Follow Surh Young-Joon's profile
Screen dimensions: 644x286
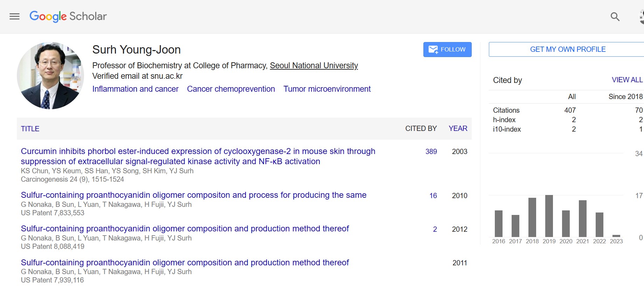[447, 49]
